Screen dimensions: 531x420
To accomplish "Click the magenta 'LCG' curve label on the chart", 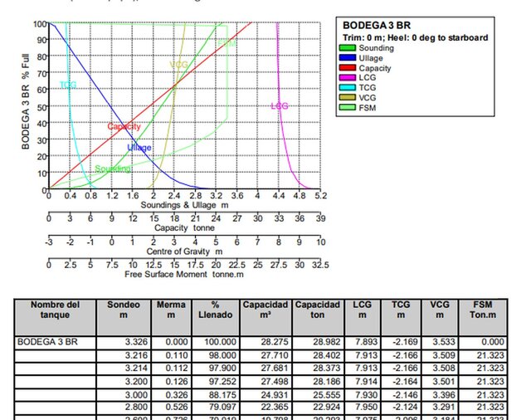I will tap(280, 106).
